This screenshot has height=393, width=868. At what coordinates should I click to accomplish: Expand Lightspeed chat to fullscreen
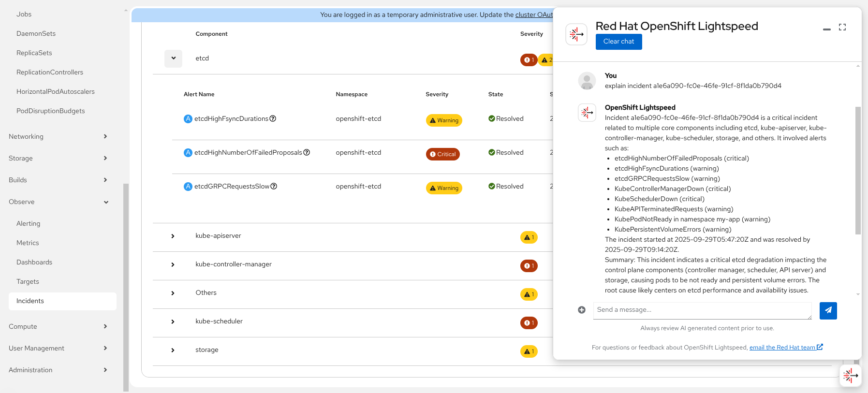(842, 27)
